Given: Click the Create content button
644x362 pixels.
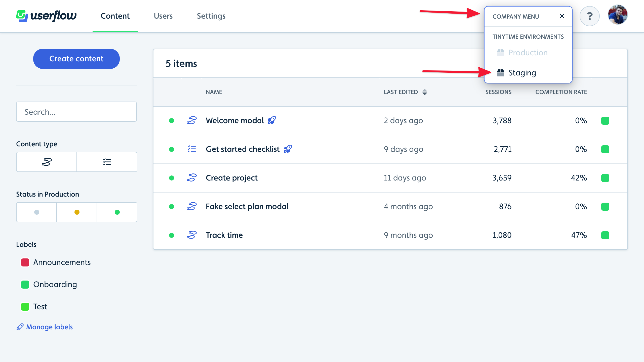Looking at the screenshot, I should tap(76, 58).
